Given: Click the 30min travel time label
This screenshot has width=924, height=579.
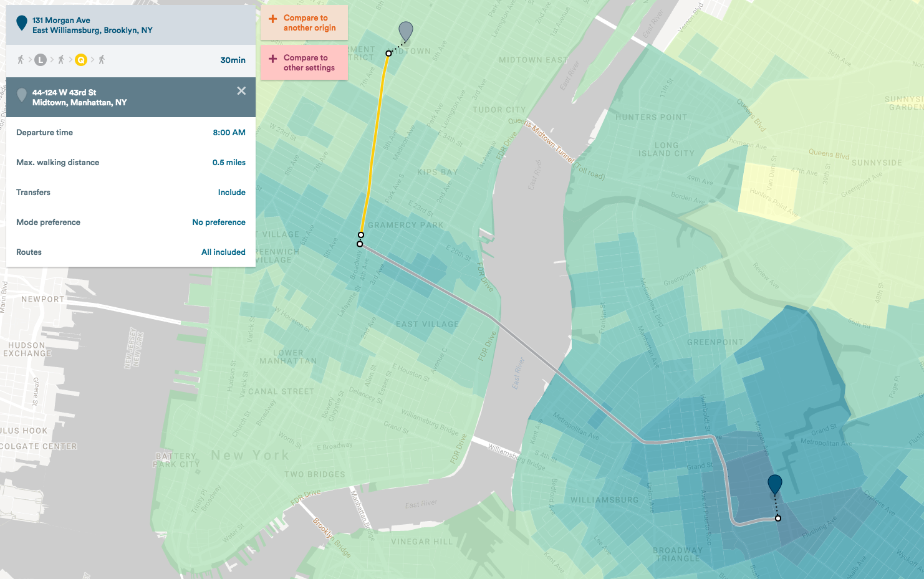Looking at the screenshot, I should click(x=233, y=60).
